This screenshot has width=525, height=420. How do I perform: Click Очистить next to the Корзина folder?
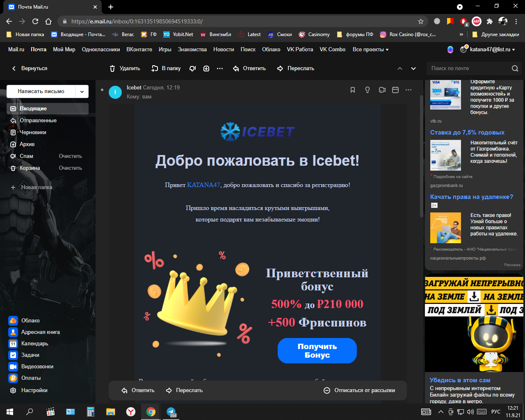(x=71, y=168)
